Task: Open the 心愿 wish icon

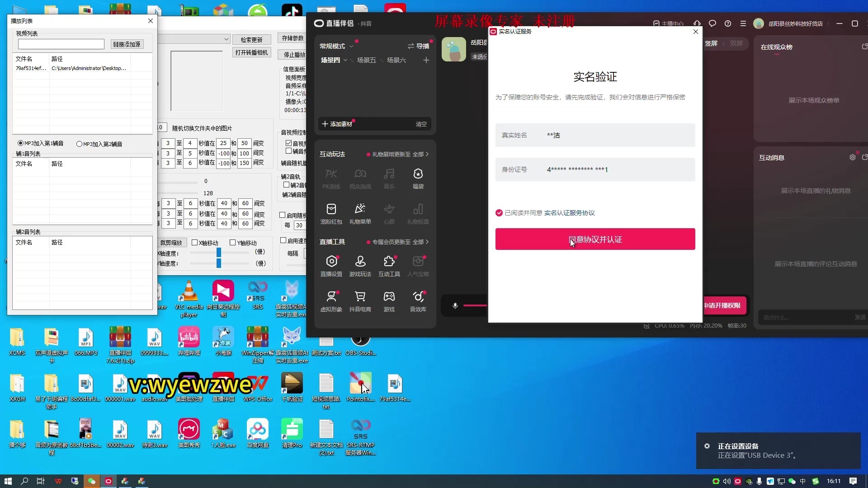Action: coord(389,214)
